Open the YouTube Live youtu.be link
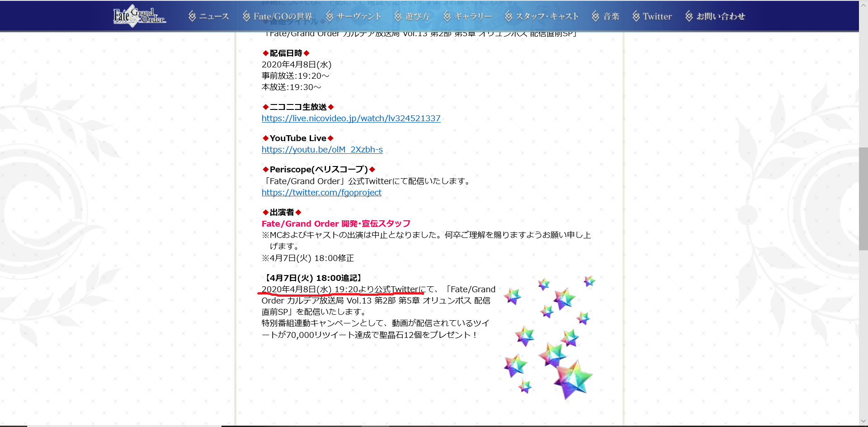This screenshot has height=427, width=868. pos(322,150)
